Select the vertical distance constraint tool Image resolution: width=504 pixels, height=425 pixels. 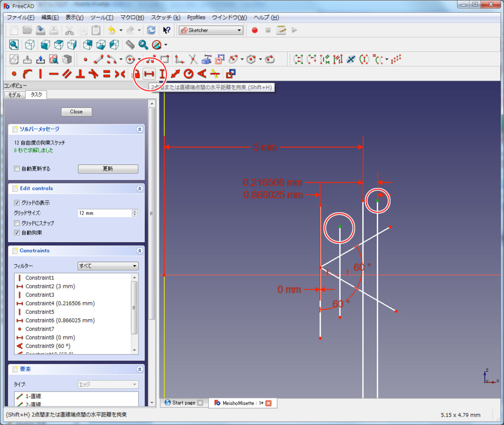162,74
